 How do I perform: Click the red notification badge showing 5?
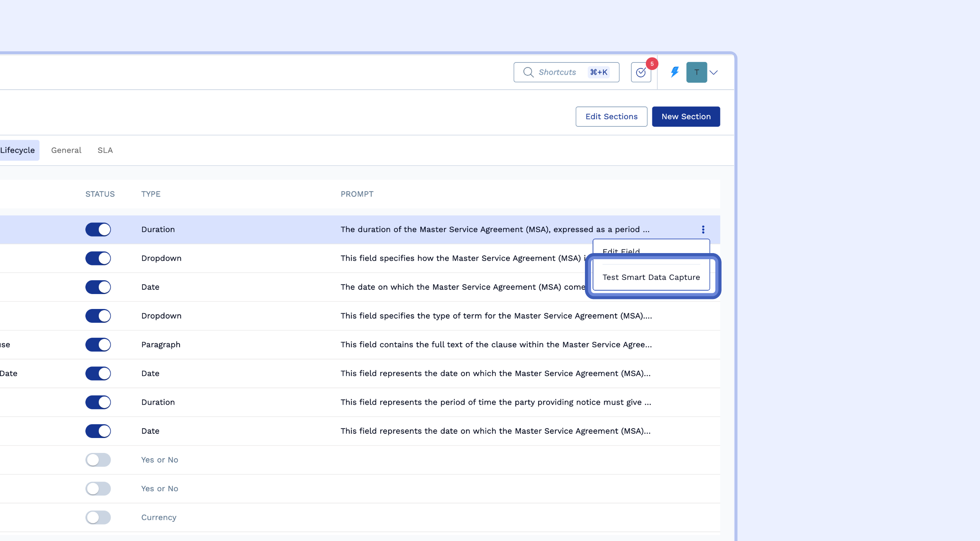(652, 64)
